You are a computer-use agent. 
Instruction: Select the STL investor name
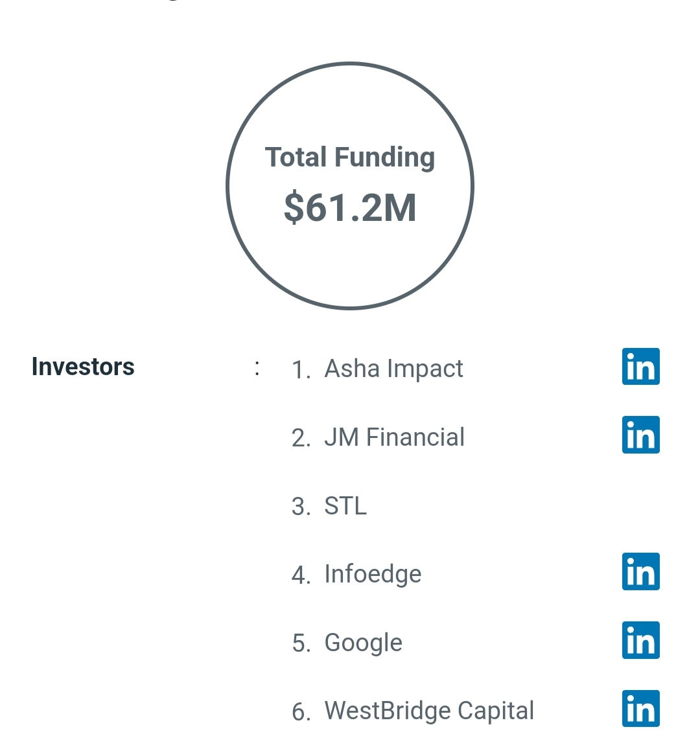click(345, 506)
